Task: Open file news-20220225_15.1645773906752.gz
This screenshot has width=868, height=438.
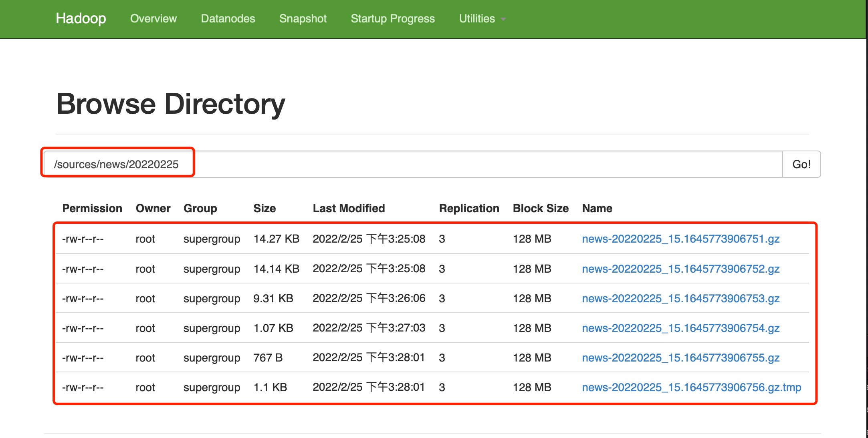Action: pyautogui.click(x=681, y=269)
